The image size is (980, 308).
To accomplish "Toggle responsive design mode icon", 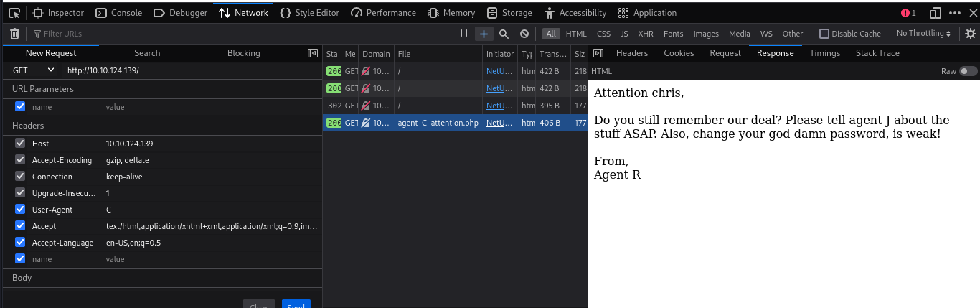I will tap(935, 13).
